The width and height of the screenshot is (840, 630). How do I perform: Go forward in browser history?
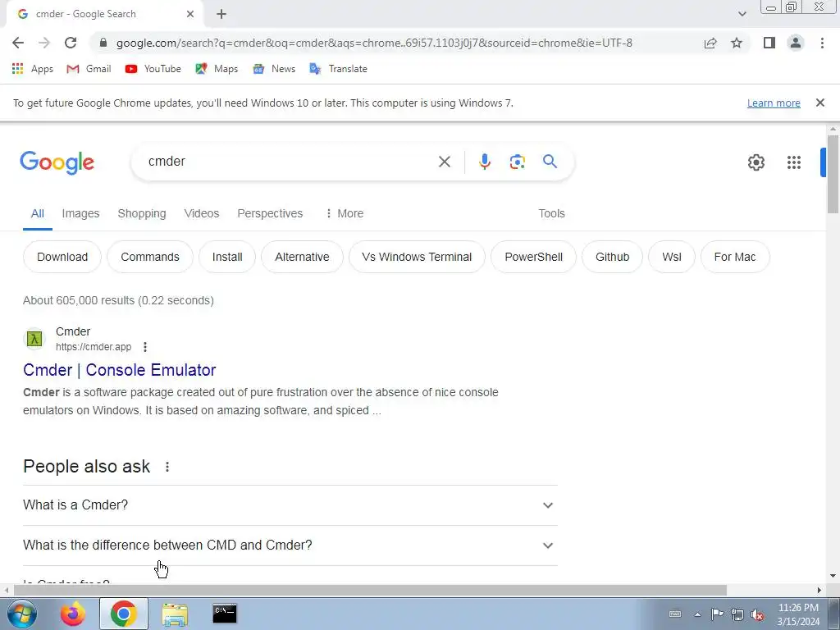click(x=44, y=43)
